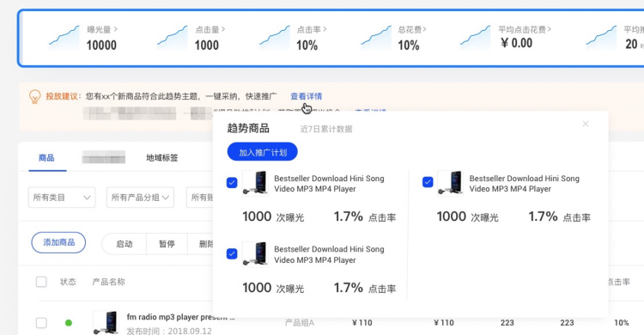644x335 pixels.
Task: Open the 所有类目 dropdown
Action: [62, 198]
